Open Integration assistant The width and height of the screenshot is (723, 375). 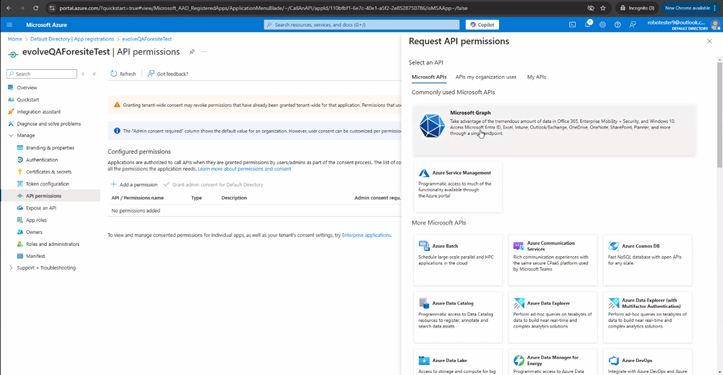38,112
